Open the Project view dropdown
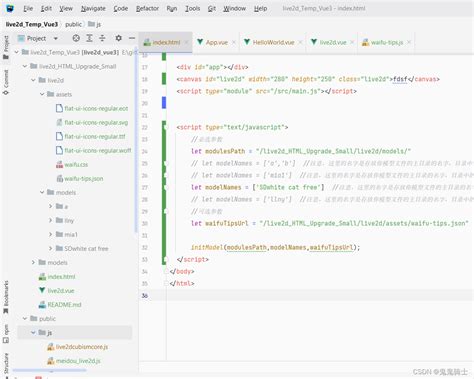The height and width of the screenshot is (379, 474). 56,39
